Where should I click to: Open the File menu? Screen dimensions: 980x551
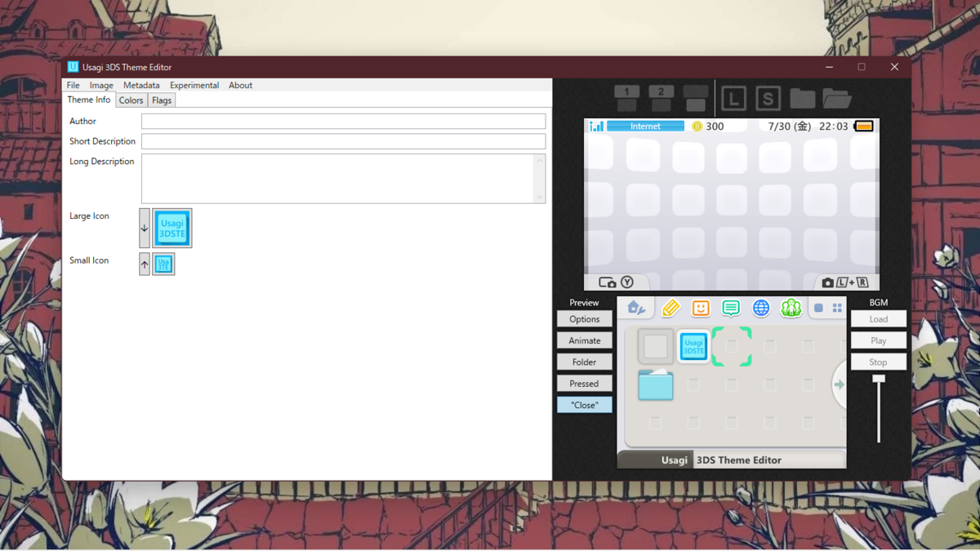point(73,85)
